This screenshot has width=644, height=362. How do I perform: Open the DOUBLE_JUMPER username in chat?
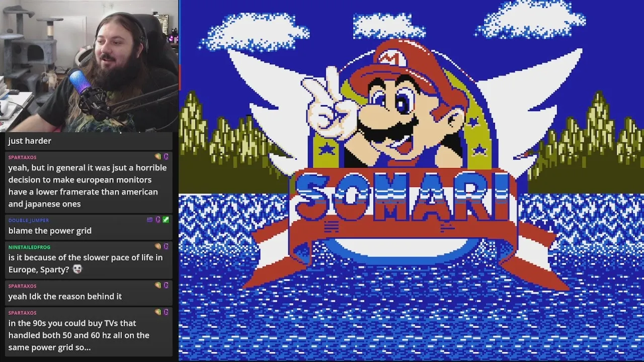click(29, 220)
